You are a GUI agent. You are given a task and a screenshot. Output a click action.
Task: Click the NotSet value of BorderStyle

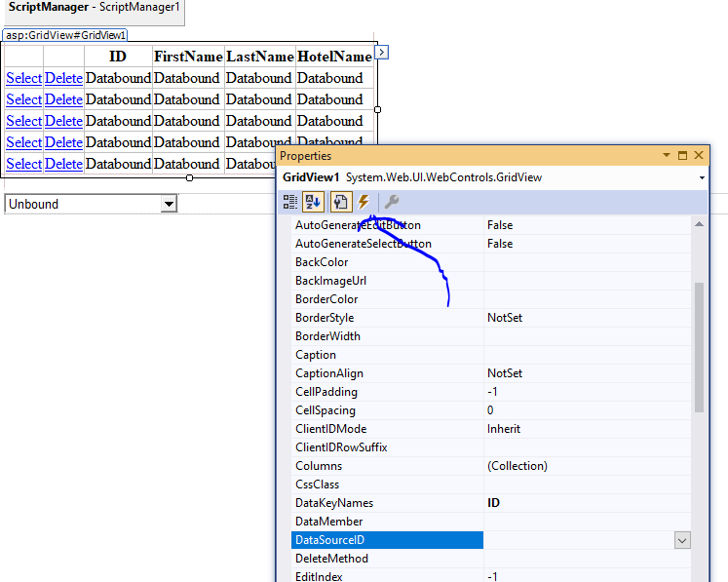point(505,318)
